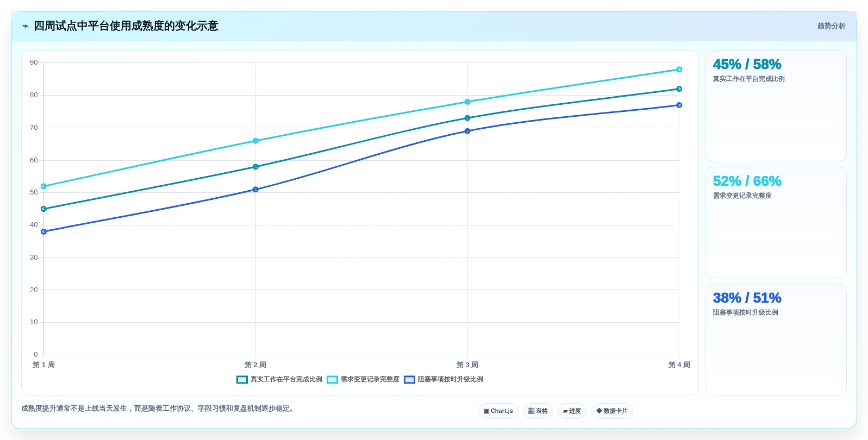Click the 第 1 周 axis label
Viewport: 868px width, 440px height.
click(x=44, y=365)
